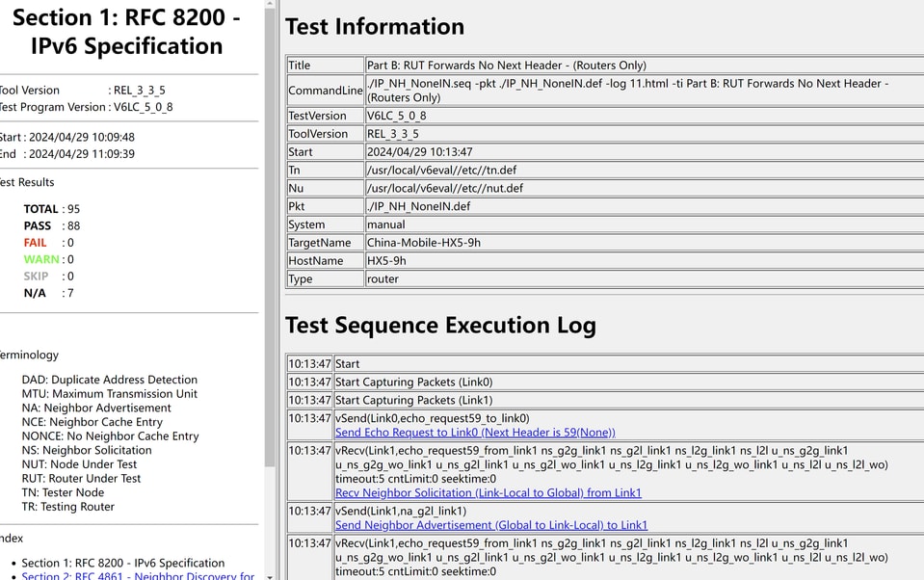Click the Start Capturing Packets (Link0) log entry
This screenshot has height=580, width=924.
[x=413, y=382]
